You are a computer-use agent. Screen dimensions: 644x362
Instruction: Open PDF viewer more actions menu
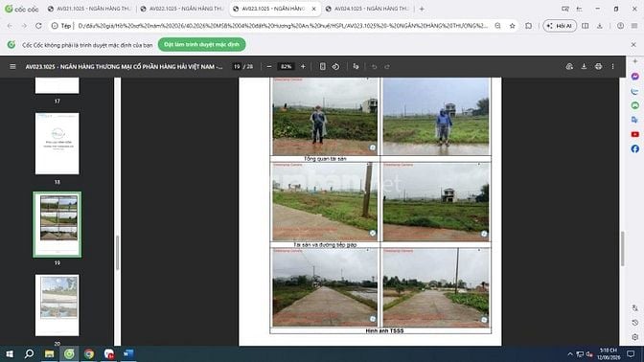tap(612, 66)
